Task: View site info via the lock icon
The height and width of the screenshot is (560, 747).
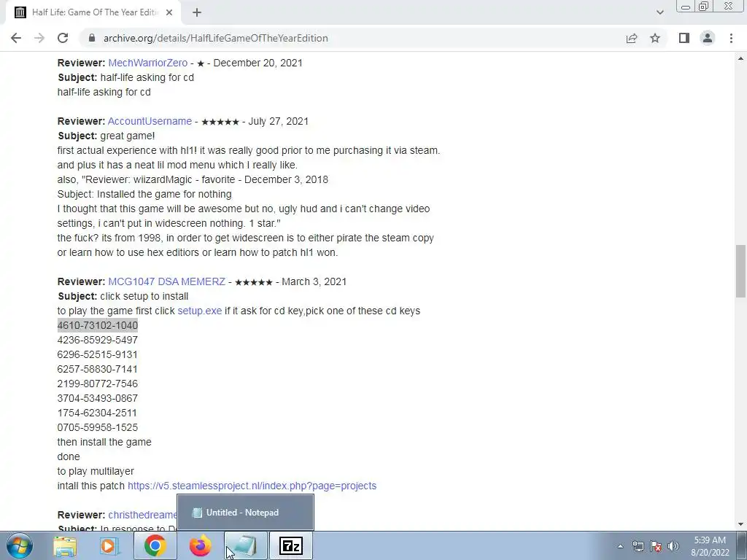Action: coord(92,38)
